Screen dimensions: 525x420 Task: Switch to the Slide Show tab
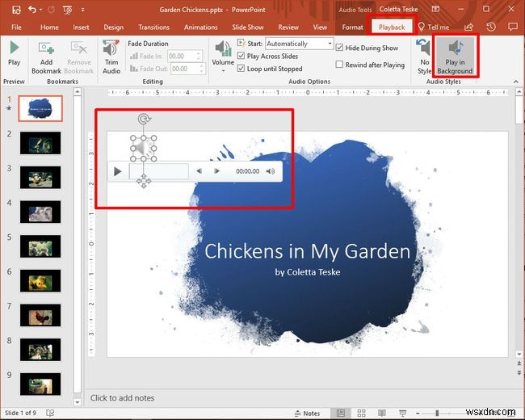click(248, 27)
